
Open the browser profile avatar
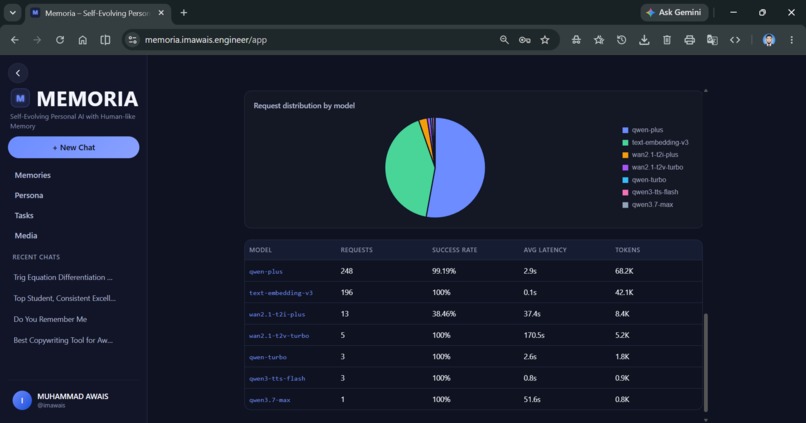point(768,40)
